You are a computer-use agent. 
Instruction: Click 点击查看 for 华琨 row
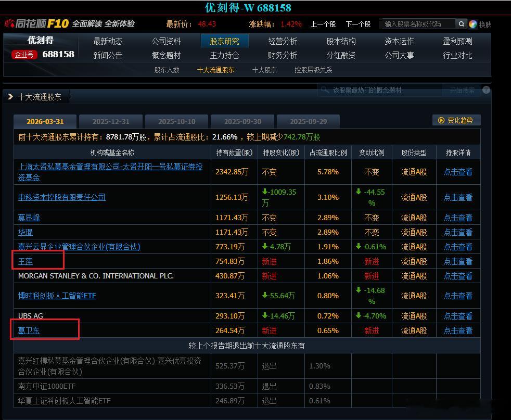[458, 232]
